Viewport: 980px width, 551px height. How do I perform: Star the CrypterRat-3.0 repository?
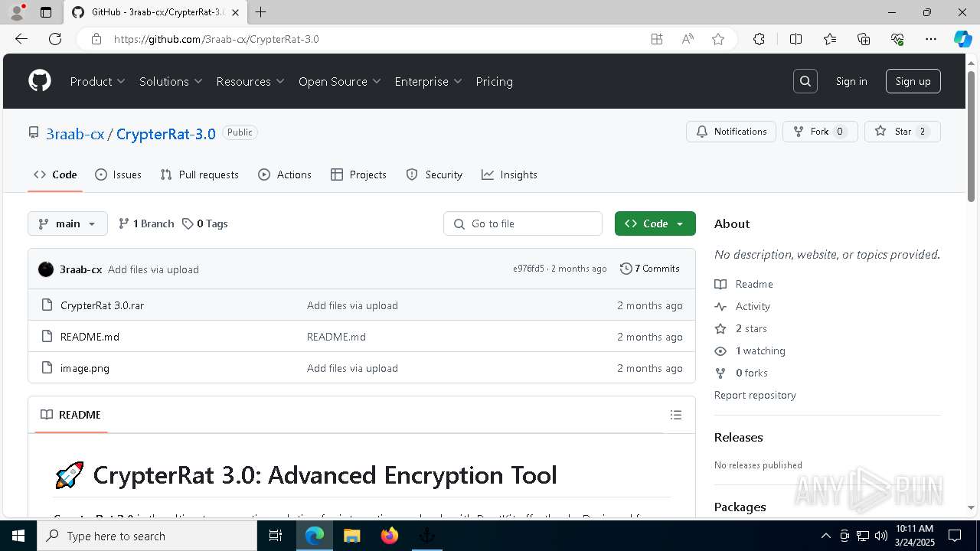[x=902, y=132]
